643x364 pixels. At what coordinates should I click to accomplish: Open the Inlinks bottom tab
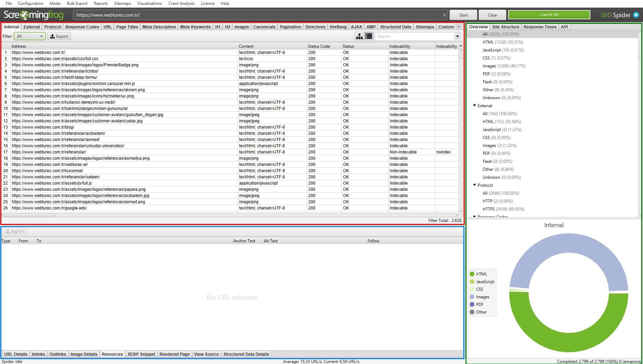(38, 354)
